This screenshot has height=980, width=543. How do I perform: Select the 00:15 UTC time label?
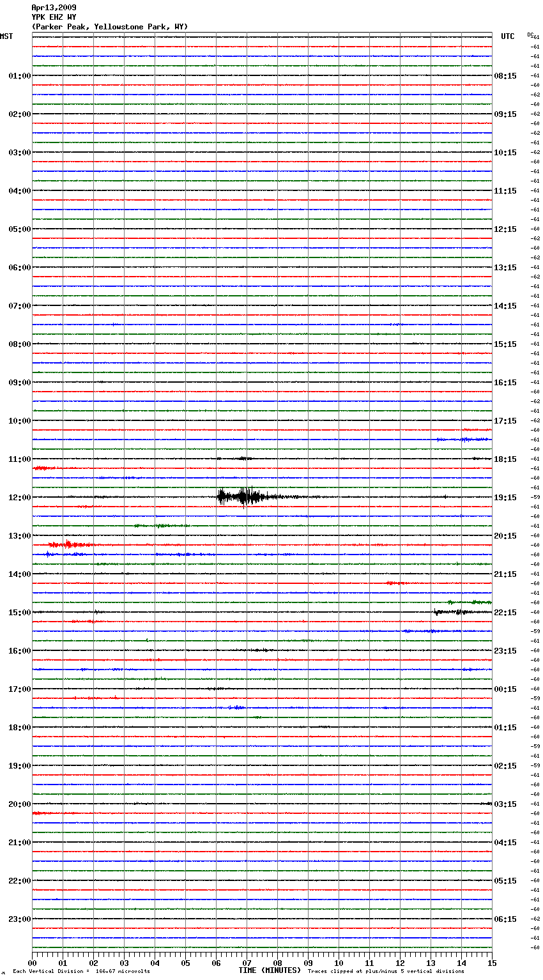click(x=505, y=689)
